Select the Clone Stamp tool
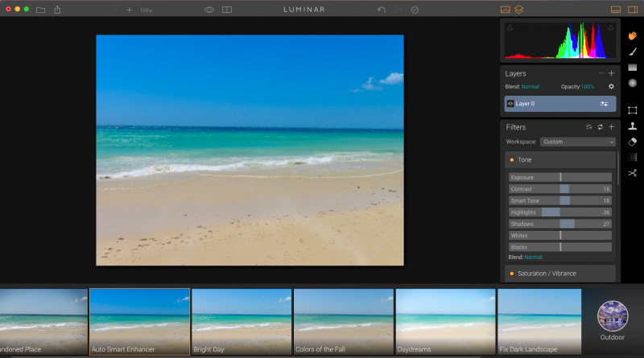 click(x=633, y=126)
